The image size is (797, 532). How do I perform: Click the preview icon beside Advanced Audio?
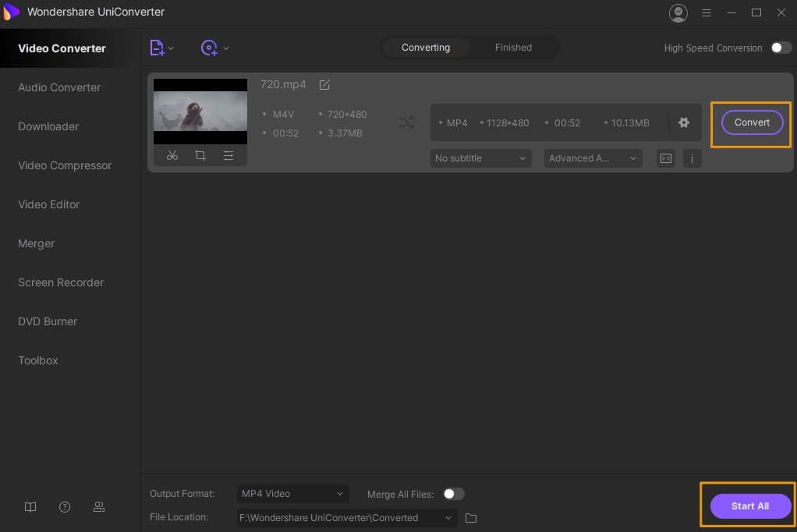point(666,158)
